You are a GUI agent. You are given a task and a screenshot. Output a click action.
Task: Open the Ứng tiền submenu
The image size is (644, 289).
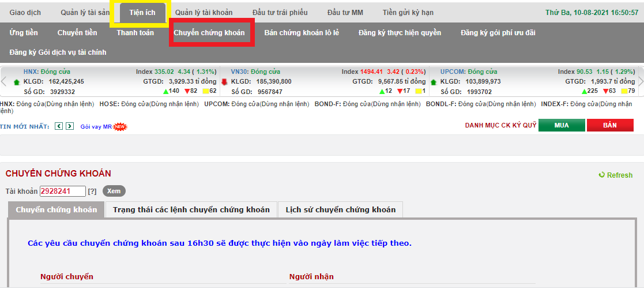pos(24,32)
